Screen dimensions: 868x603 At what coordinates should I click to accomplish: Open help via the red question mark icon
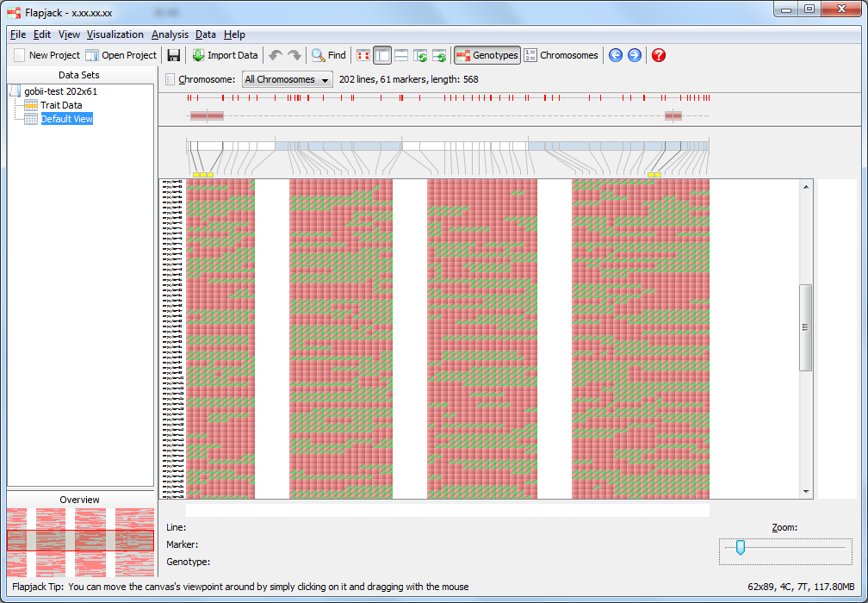pos(659,55)
